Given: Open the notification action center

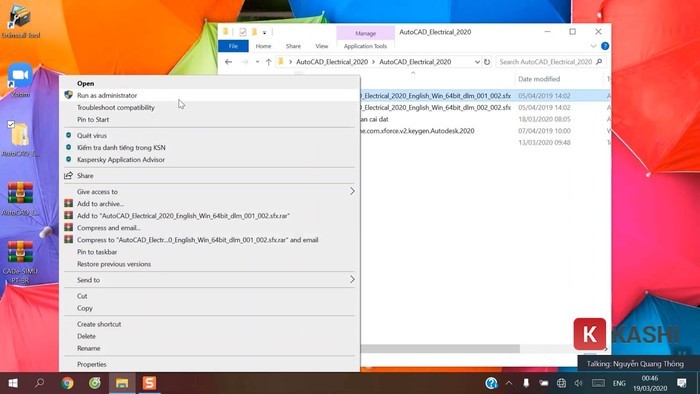Looking at the screenshot, I should pos(682,383).
